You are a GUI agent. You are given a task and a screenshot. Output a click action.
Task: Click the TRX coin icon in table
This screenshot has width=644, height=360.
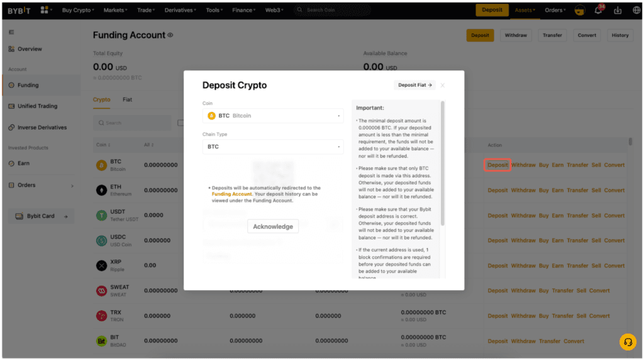coord(101,315)
